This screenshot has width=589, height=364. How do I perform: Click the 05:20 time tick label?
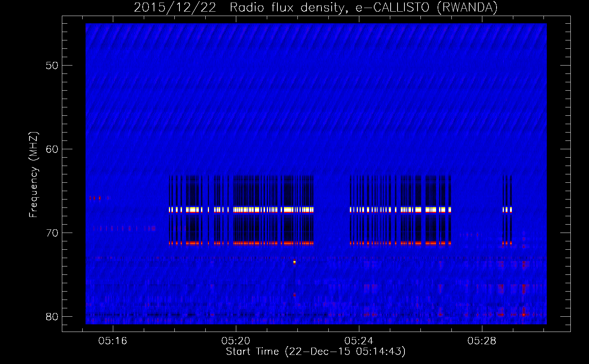click(236, 341)
